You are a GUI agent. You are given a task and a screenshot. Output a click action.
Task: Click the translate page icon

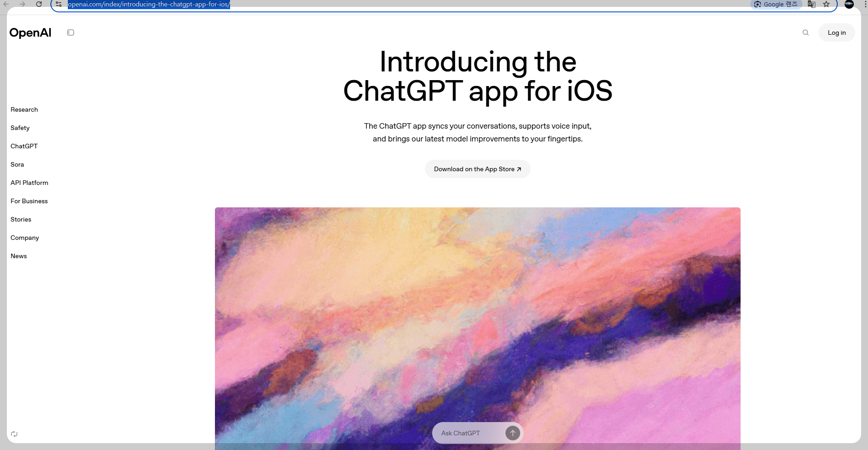pyautogui.click(x=812, y=4)
